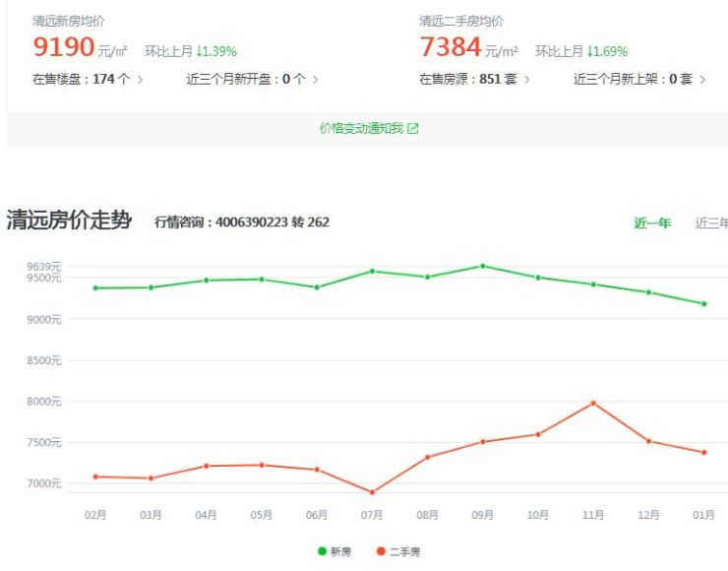The image size is (728, 571).
Task: Open the 近三个月新开盘 0 个 link
Action: point(252,79)
